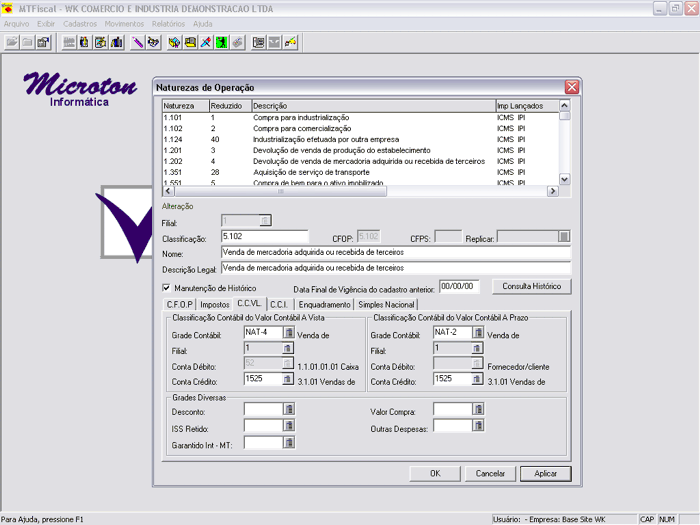Screen dimensions: 700x525
Task: Switch to the Impostos tab
Action: coord(215,304)
